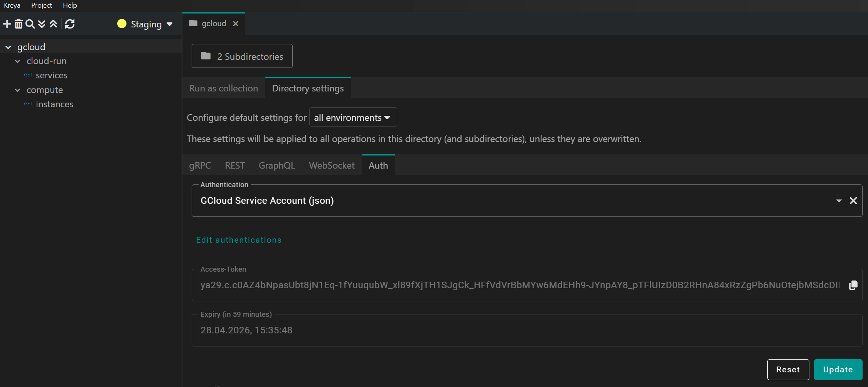
Task: Open the Staging environment dropdown
Action: (145, 24)
